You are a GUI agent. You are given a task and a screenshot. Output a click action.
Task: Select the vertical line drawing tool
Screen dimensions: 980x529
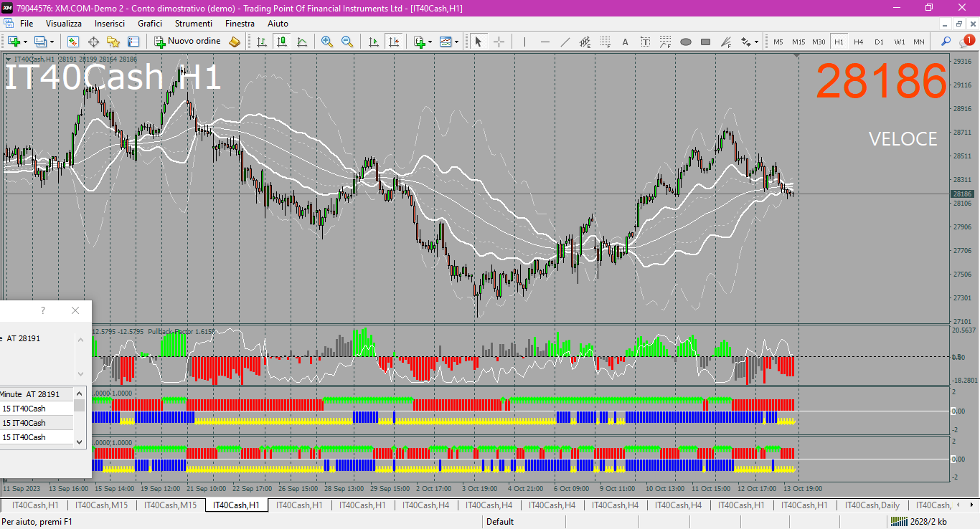[x=524, y=42]
